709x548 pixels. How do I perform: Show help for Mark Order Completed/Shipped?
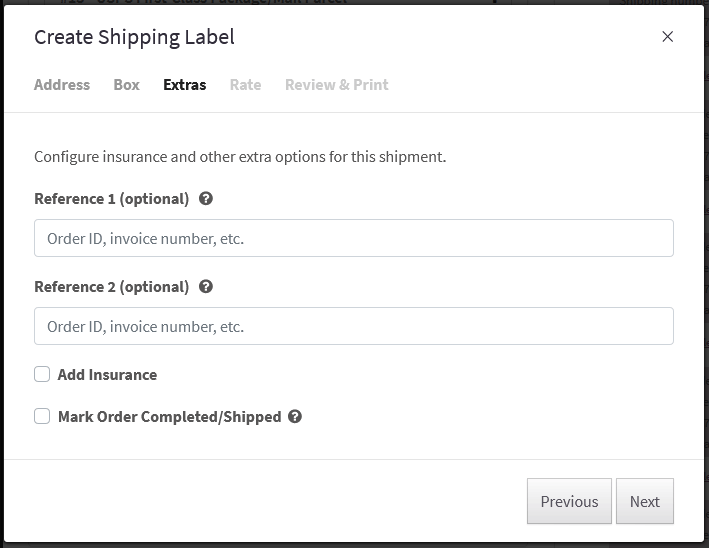click(x=295, y=416)
